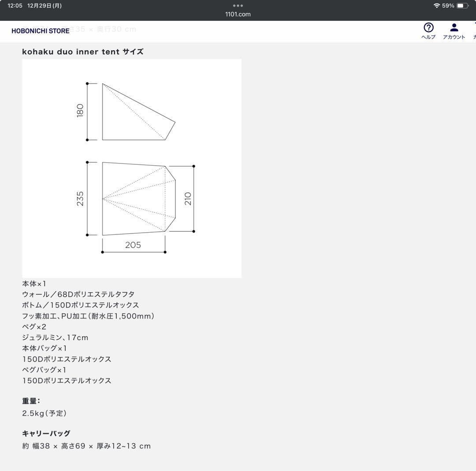Tap the 重量 heading
The height and width of the screenshot is (471, 476).
tap(31, 401)
